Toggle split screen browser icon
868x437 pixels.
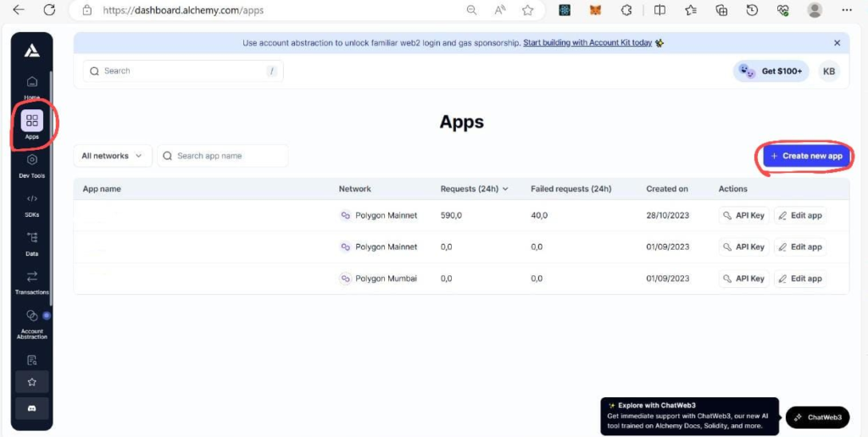pos(659,10)
